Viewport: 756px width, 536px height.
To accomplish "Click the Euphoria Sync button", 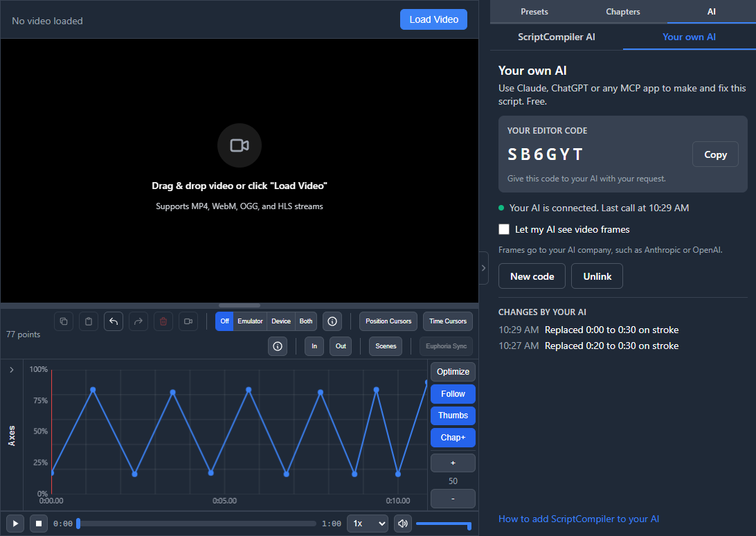I will click(x=447, y=346).
